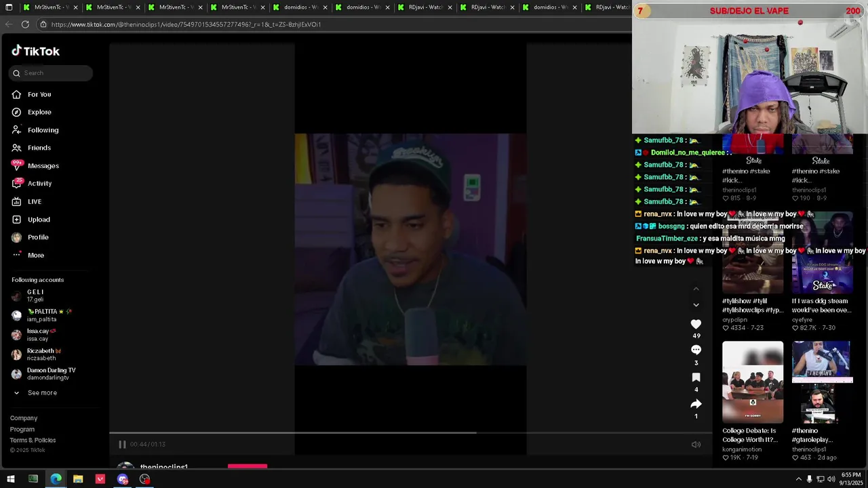The height and width of the screenshot is (488, 868).
Task: Open the browser tab actions menu icon
Action: (x=10, y=7)
